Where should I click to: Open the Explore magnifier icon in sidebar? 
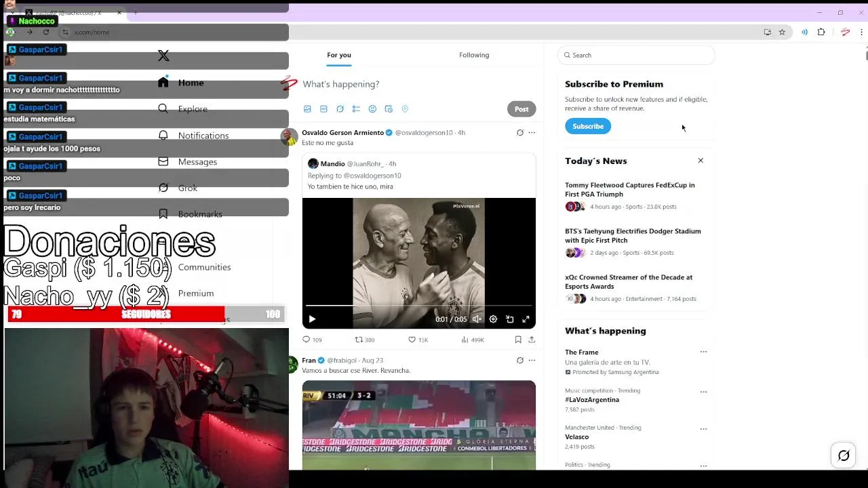(163, 108)
